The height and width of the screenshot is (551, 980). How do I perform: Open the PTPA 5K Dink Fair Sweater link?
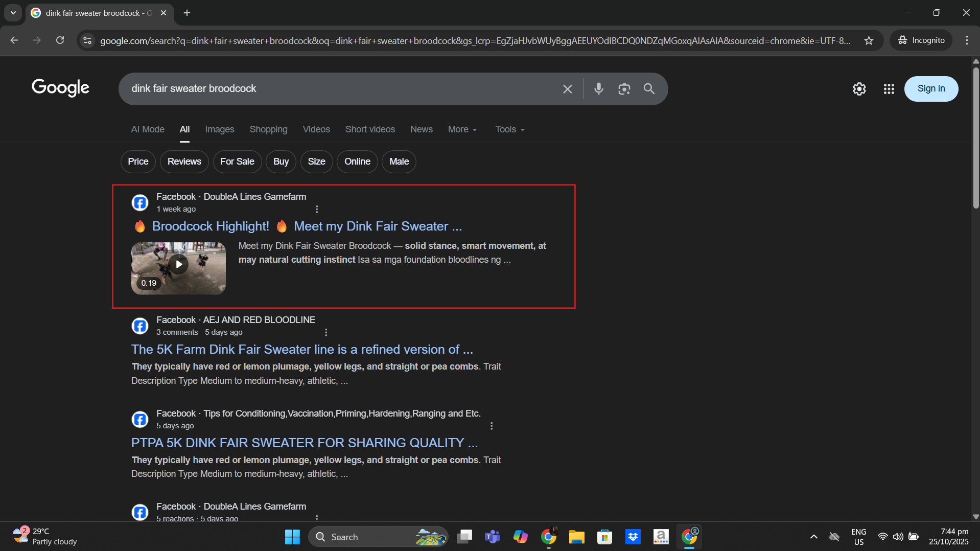pyautogui.click(x=304, y=443)
